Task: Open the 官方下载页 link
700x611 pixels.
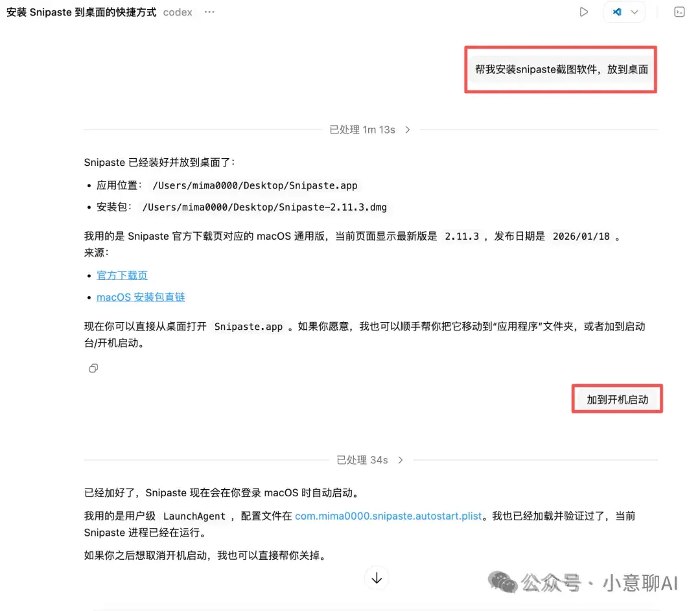Action: [122, 275]
